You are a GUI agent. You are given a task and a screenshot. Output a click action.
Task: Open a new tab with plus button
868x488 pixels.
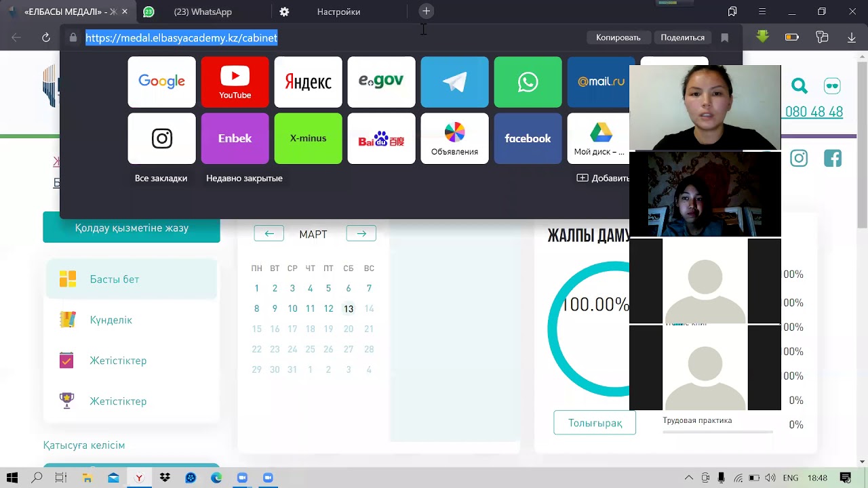click(x=426, y=12)
